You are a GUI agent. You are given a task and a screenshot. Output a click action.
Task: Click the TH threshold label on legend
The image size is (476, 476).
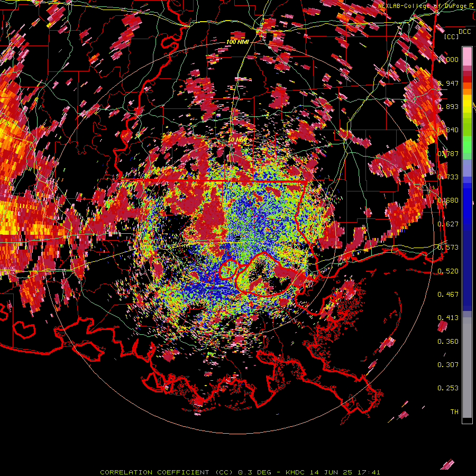coord(454,412)
